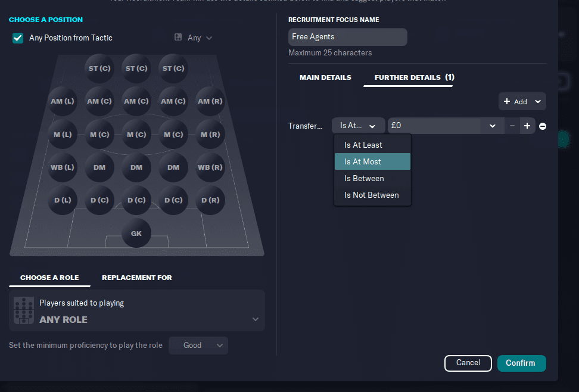Click the Confirm button
Screen dimensions: 579x392
coord(521,363)
